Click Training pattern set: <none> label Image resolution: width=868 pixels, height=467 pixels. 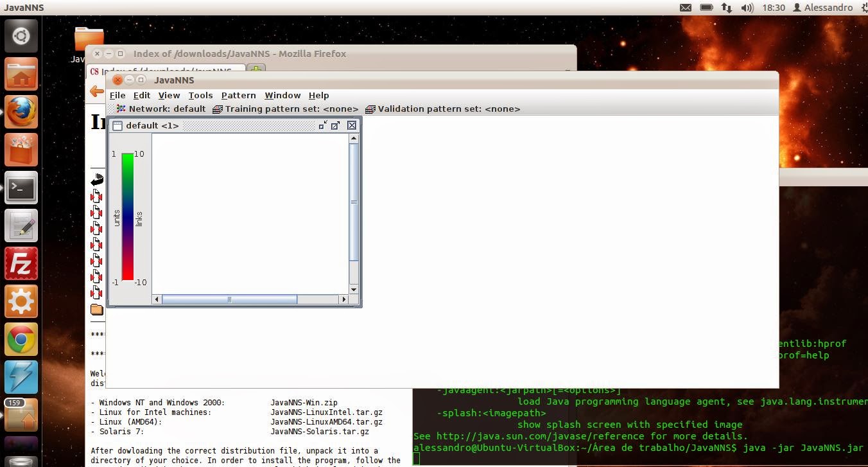coord(285,109)
